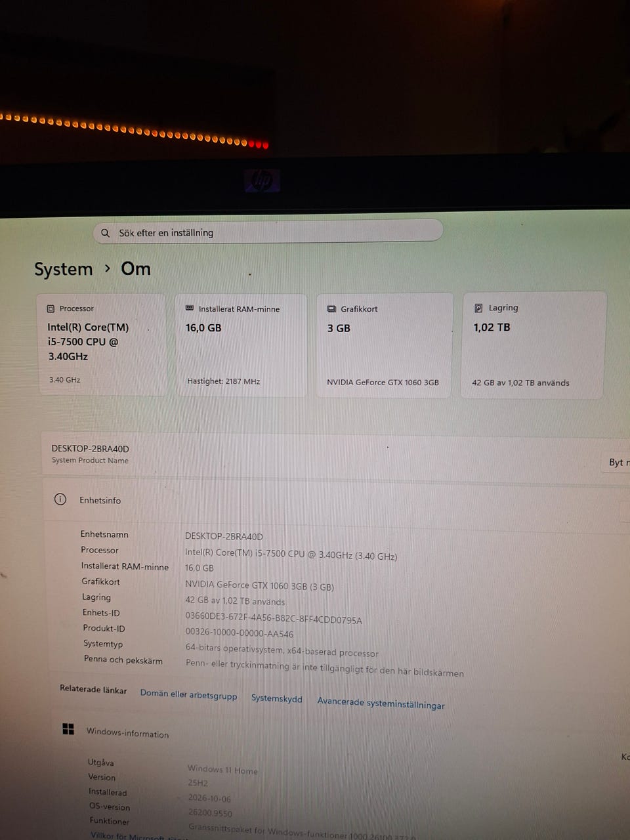Image resolution: width=630 pixels, height=840 pixels.
Task: Click the icon next to the Grafikkort card title
Action: (x=331, y=308)
